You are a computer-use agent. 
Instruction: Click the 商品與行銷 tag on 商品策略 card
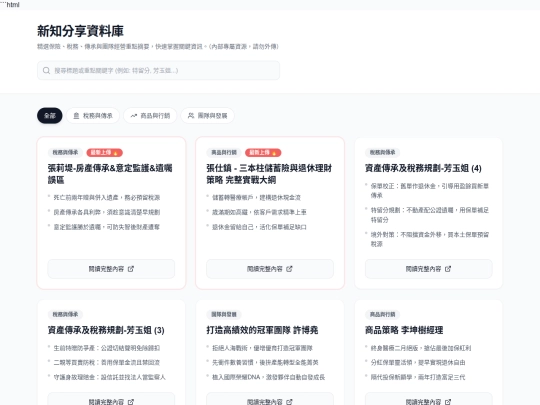coord(383,314)
